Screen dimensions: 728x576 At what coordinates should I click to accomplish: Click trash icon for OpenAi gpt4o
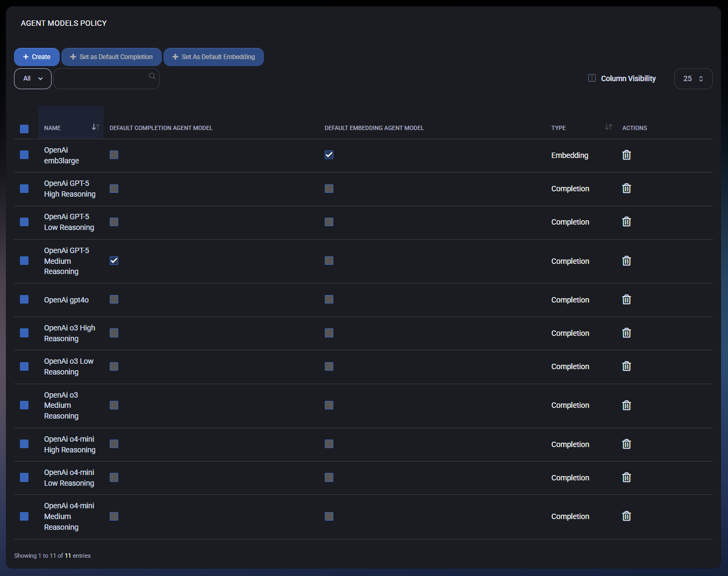point(626,300)
